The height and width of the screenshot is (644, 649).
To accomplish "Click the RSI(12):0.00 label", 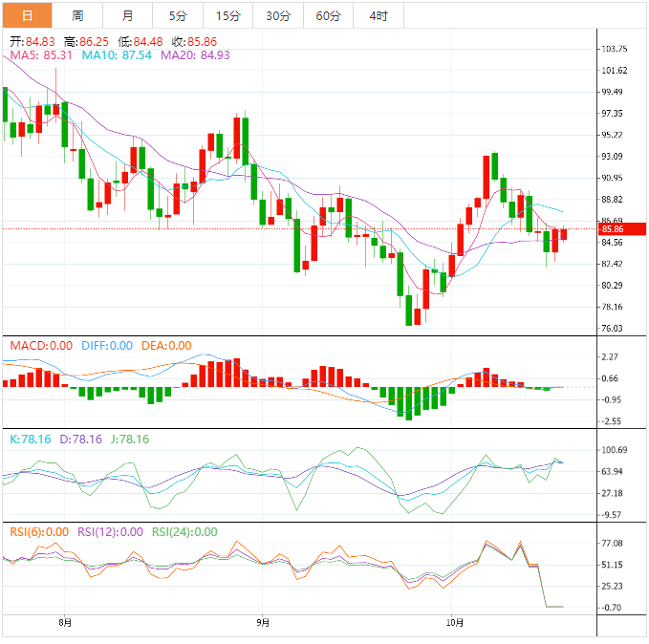I will point(110,532).
